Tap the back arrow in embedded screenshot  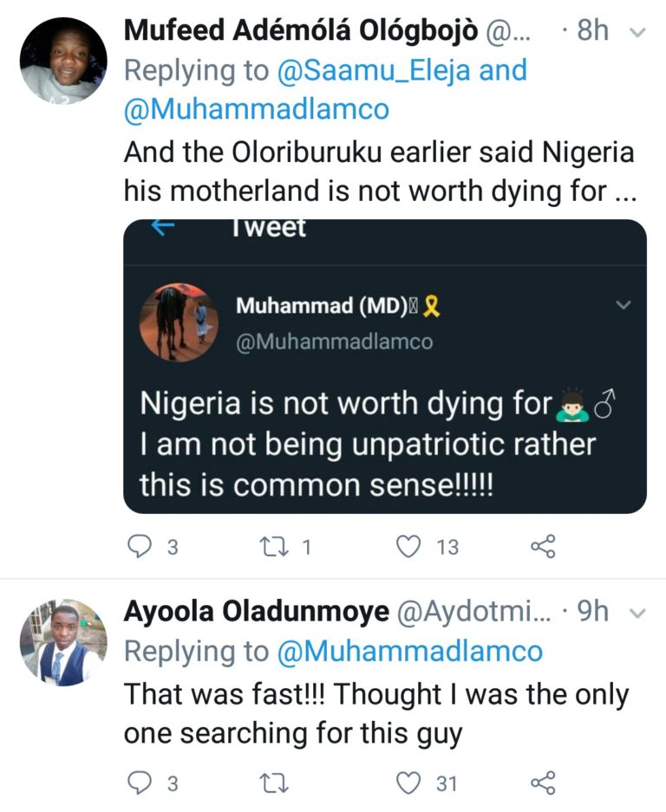(x=163, y=228)
